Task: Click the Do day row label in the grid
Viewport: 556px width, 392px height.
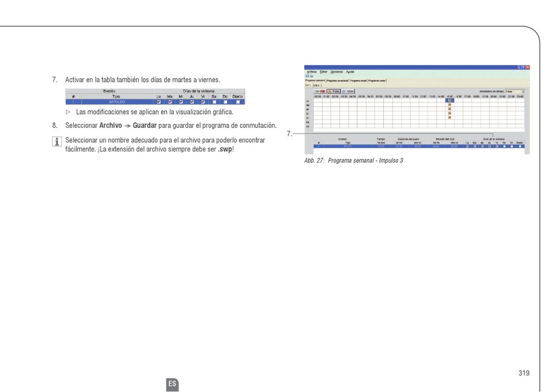Action: (x=307, y=126)
